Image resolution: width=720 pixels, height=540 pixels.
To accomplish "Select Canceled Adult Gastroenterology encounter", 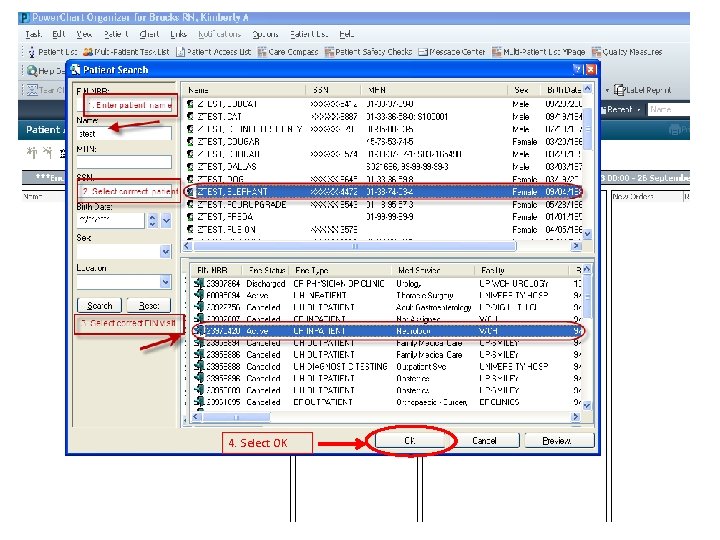I will tap(388, 307).
